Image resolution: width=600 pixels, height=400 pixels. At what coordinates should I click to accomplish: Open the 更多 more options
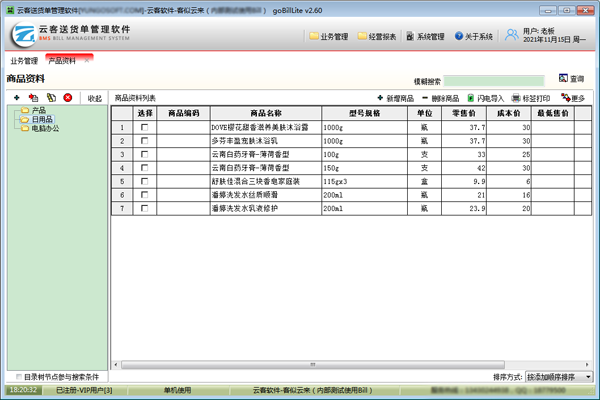[x=573, y=98]
